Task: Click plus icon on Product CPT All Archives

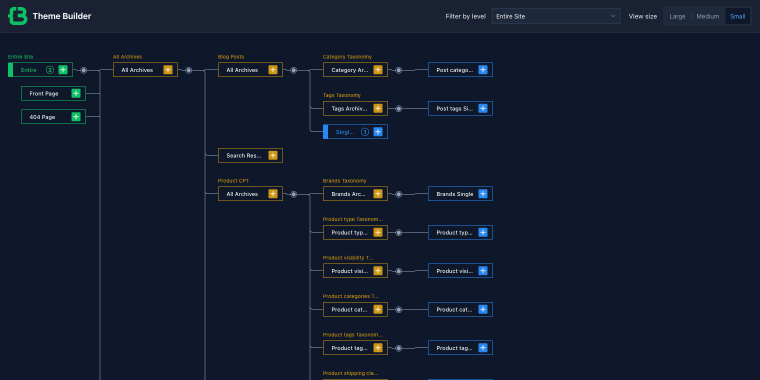Action: coord(273,194)
